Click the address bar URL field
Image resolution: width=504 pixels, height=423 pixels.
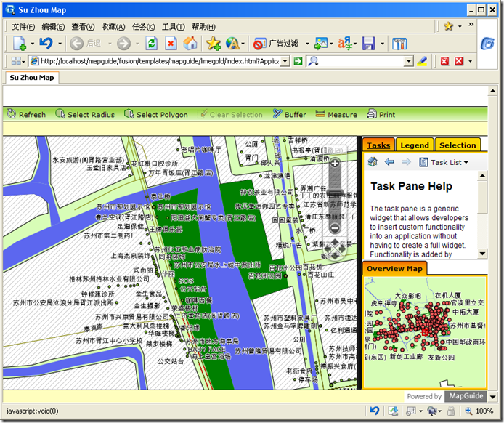click(x=155, y=61)
